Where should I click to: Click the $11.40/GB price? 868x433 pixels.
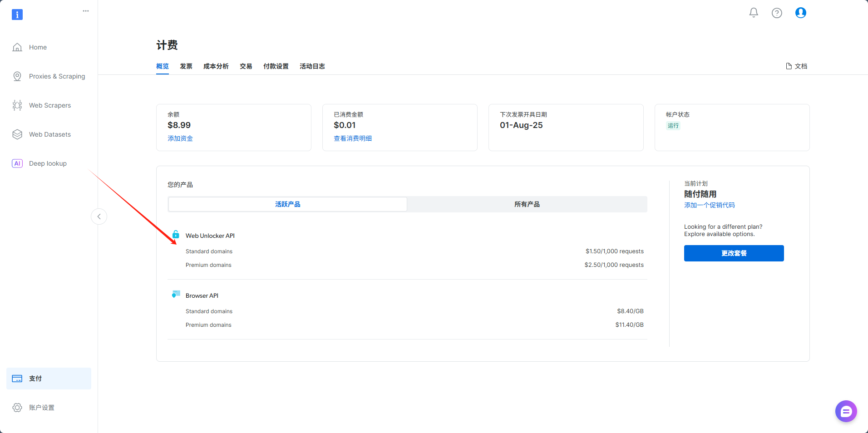click(x=630, y=325)
